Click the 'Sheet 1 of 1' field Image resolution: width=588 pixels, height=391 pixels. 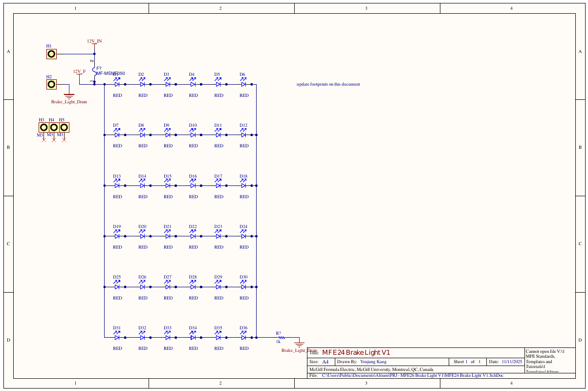point(468,362)
